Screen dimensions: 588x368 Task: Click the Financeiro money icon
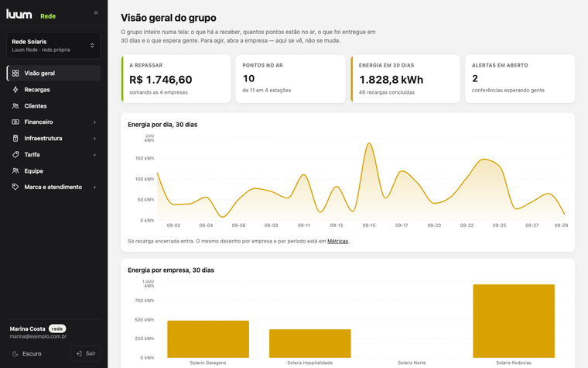(15, 122)
